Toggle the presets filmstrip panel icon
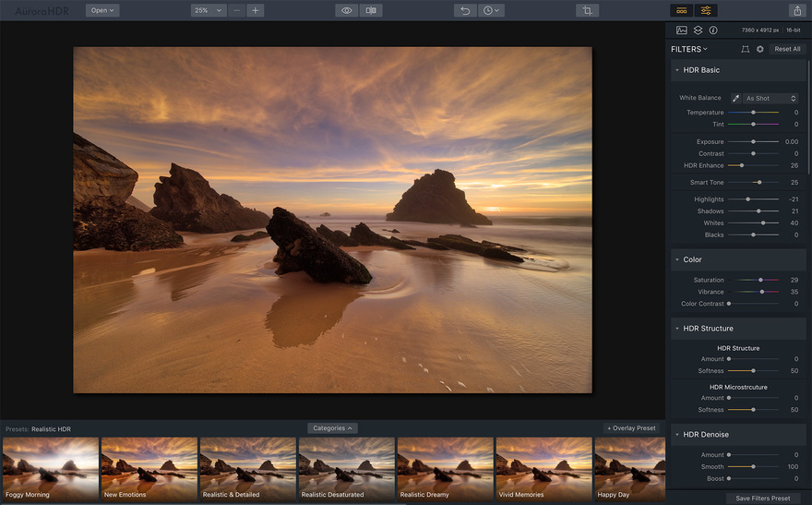 (682, 10)
